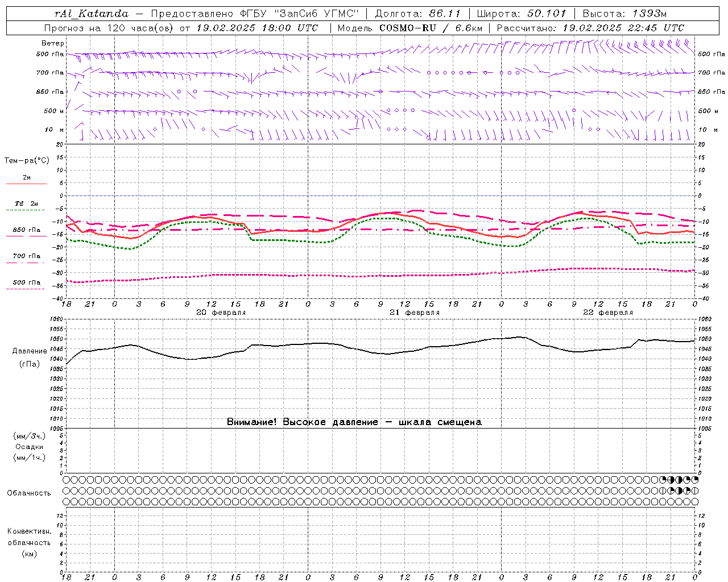728x582 pixels.
Task: Select forecast start time 19.02.2025 18:00 UTC
Action: click(x=257, y=28)
